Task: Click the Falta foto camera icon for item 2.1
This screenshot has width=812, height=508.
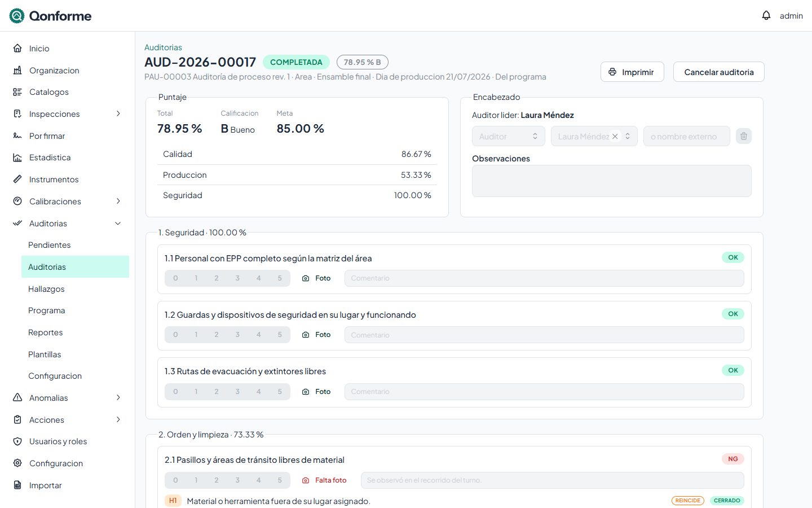Action: (306, 480)
